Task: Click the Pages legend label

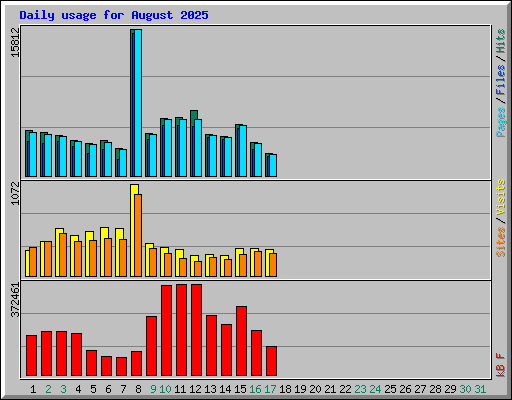Action: coord(501,122)
